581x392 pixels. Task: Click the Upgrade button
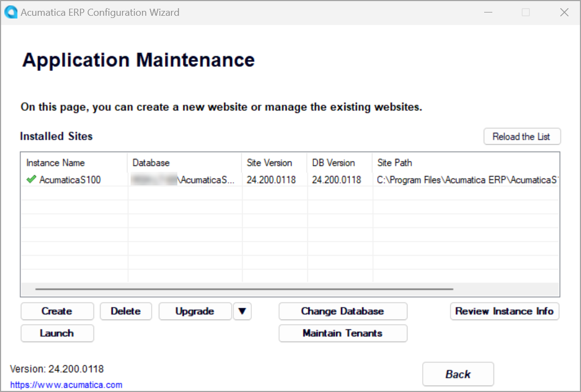(x=195, y=312)
